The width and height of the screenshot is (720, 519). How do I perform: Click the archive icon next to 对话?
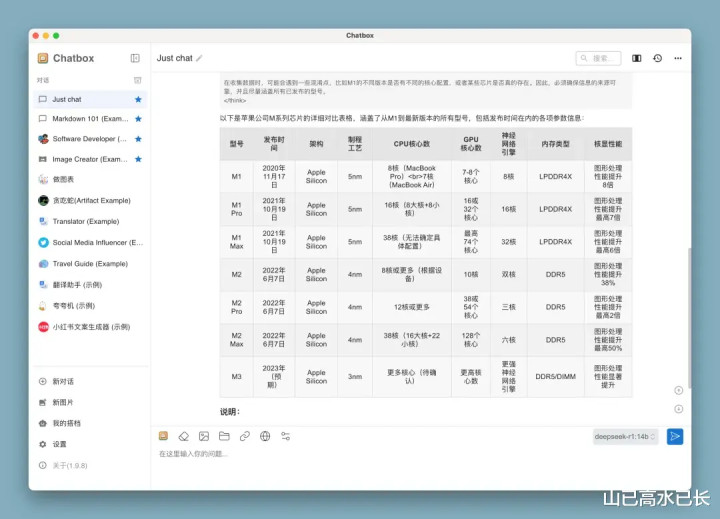coord(137,80)
